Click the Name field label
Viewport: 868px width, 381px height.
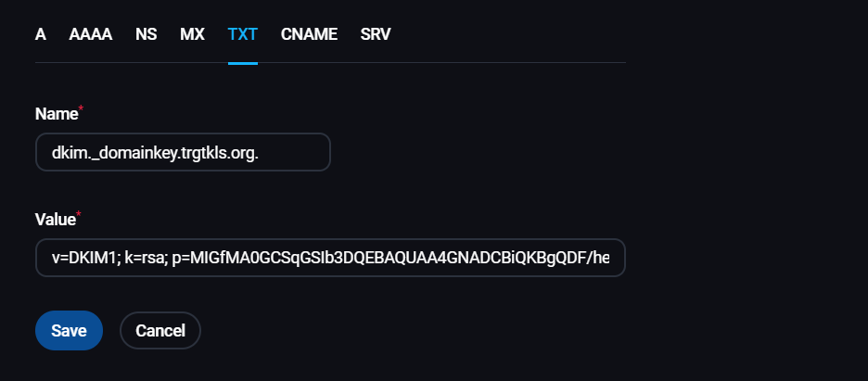(x=55, y=114)
